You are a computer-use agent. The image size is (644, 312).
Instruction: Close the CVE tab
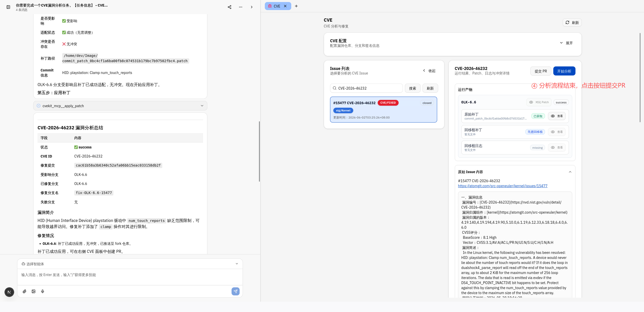pos(285,6)
